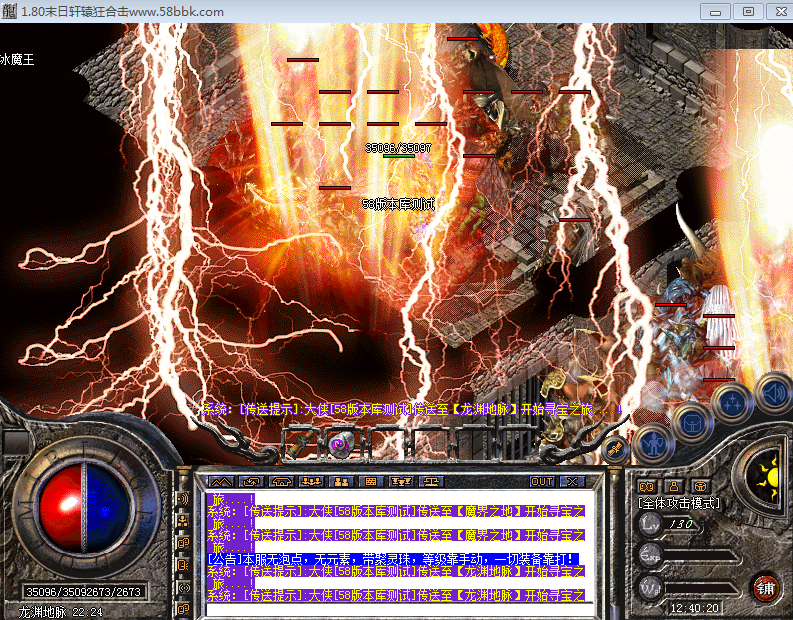793x620 pixels.
Task: Toggle the speaker sound round button
Action: [x=774, y=392]
